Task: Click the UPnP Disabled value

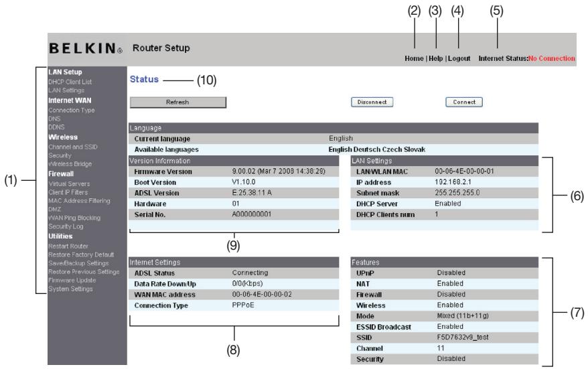Action: coord(451,273)
